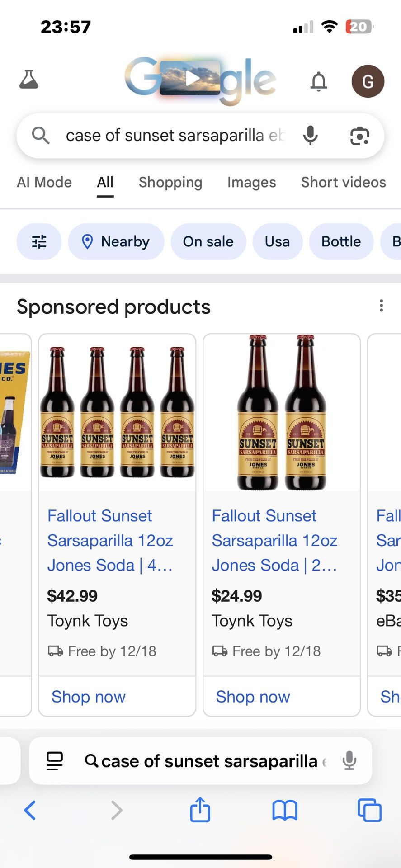Image resolution: width=401 pixels, height=868 pixels.
Task: Open the Usa filter option
Action: point(278,242)
